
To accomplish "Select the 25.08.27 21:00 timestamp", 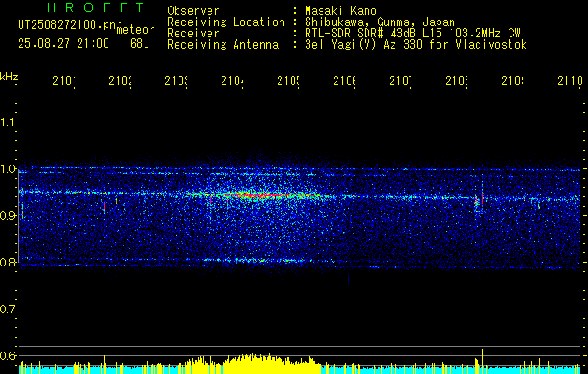I will 64,44.
